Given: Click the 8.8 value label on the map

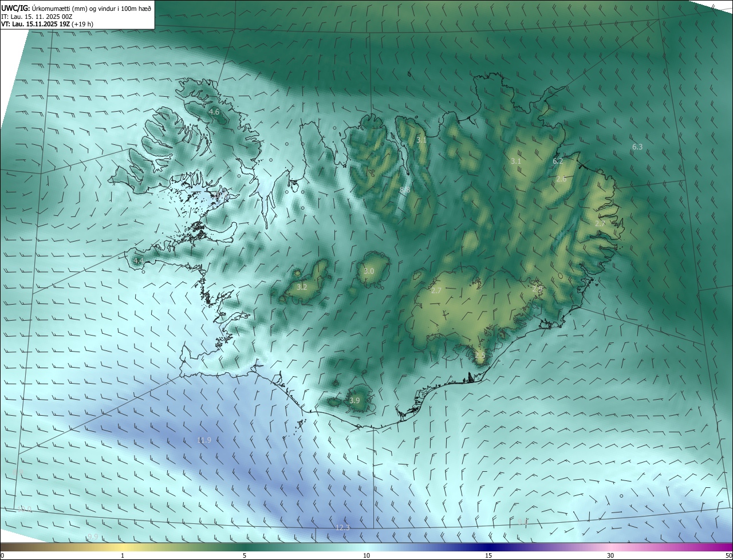Looking at the screenshot, I should 405,190.
